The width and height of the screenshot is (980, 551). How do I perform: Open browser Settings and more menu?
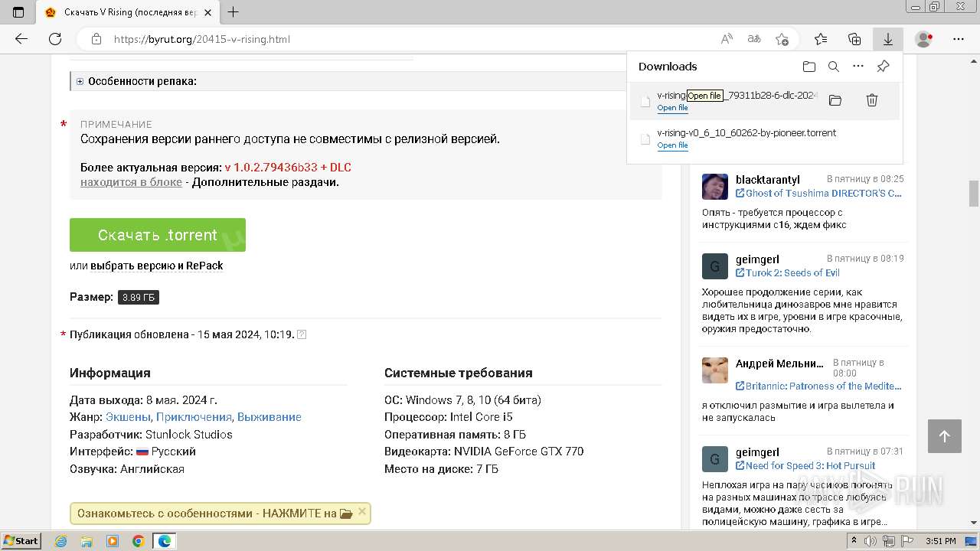[x=959, y=39]
